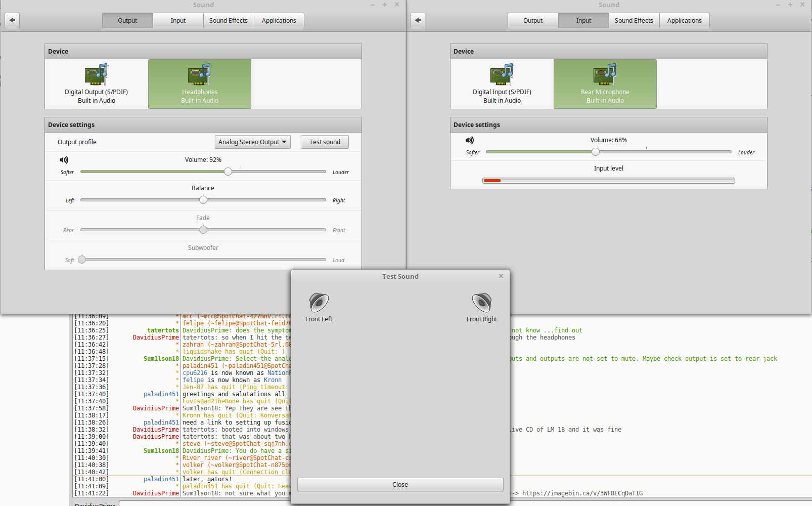Click the Test sound button
This screenshot has height=506, width=812.
coord(325,142)
